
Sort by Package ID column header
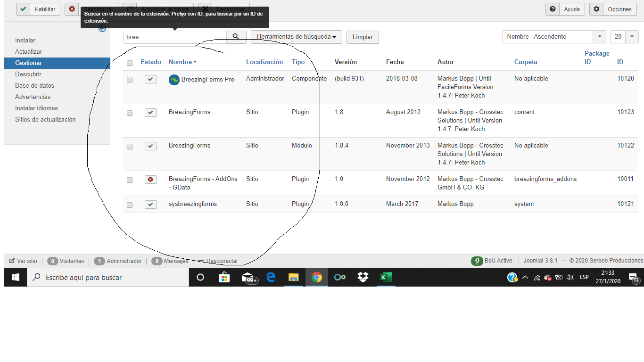coord(597,58)
